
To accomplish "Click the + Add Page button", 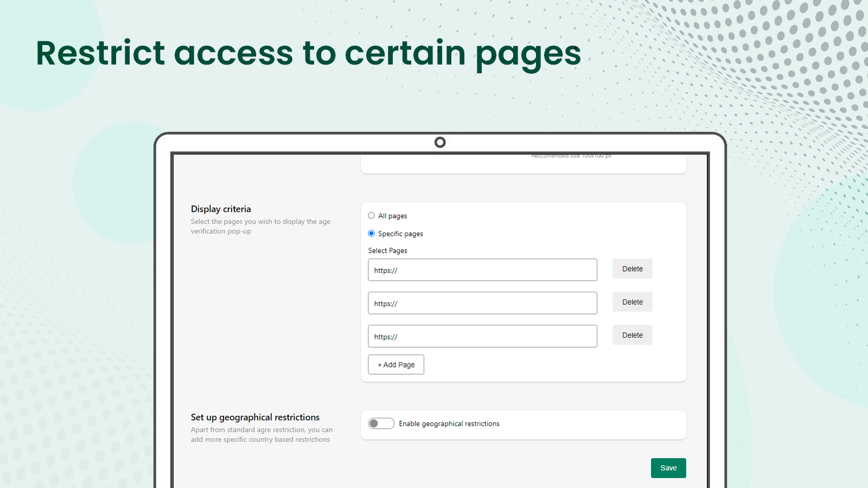I will click(x=396, y=365).
